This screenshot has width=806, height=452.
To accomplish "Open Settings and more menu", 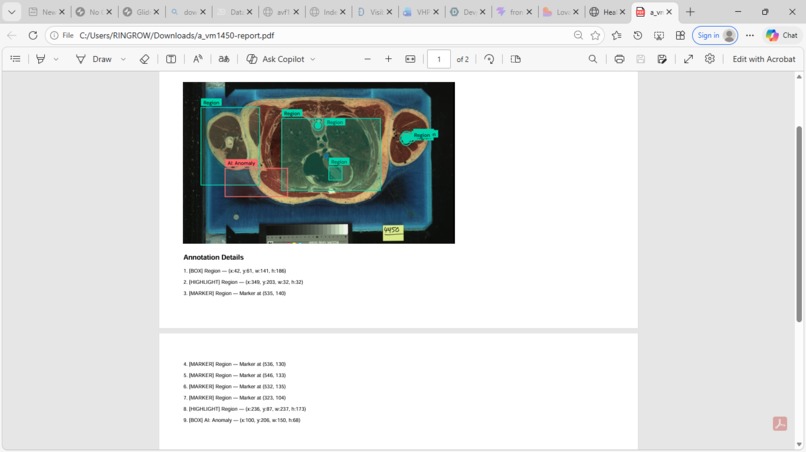I will click(x=750, y=35).
